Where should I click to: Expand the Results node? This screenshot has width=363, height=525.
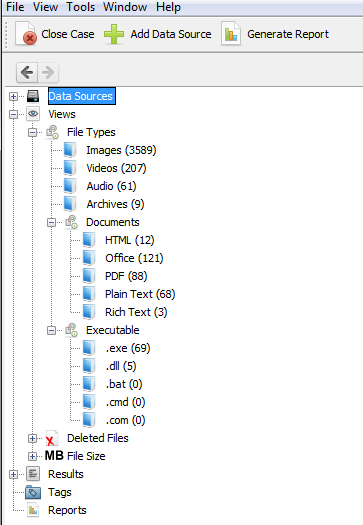click(x=13, y=474)
